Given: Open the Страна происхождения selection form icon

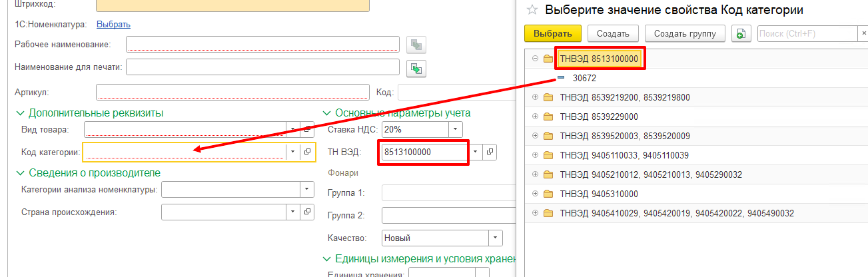Looking at the screenshot, I should [307, 212].
